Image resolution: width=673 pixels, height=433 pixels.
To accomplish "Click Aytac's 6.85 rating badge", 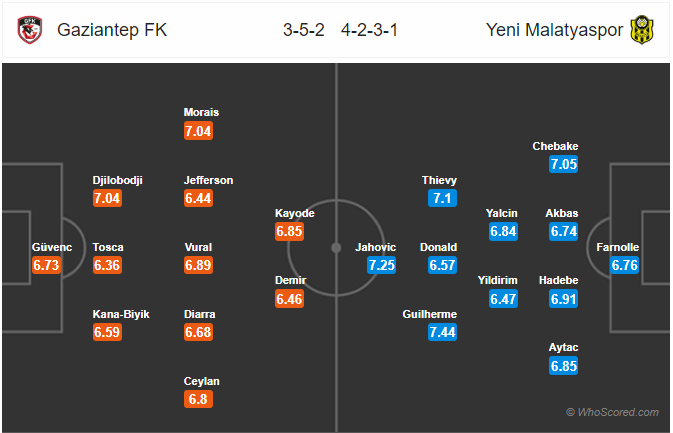I will pos(564,366).
